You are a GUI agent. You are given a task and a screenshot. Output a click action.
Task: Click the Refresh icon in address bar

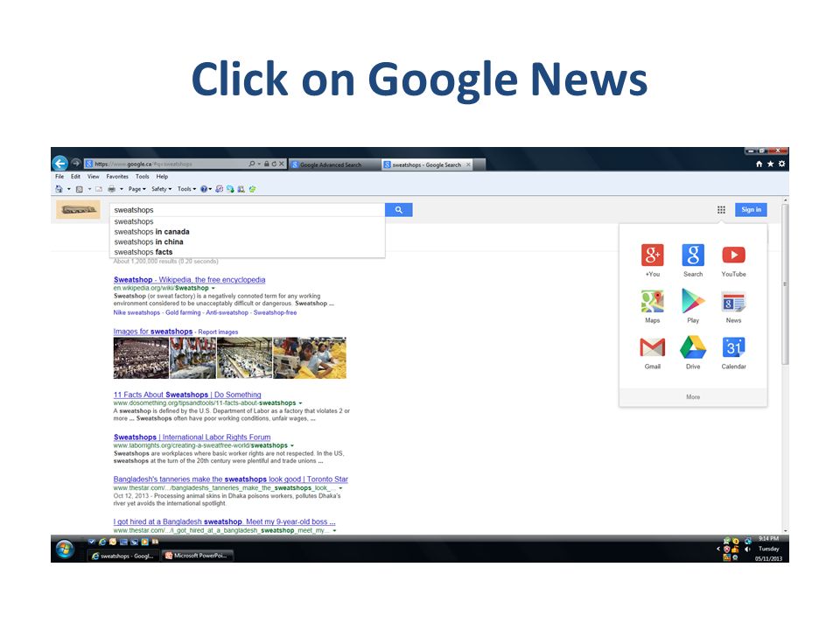(x=274, y=164)
